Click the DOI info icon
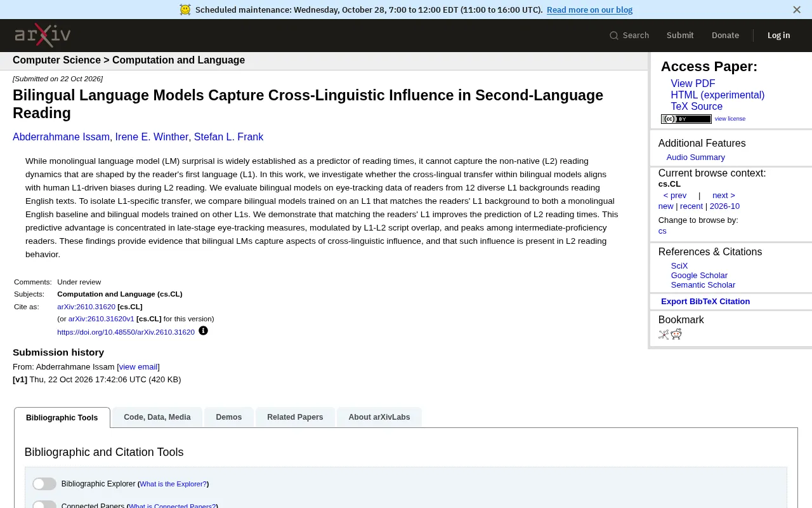 [x=203, y=331]
